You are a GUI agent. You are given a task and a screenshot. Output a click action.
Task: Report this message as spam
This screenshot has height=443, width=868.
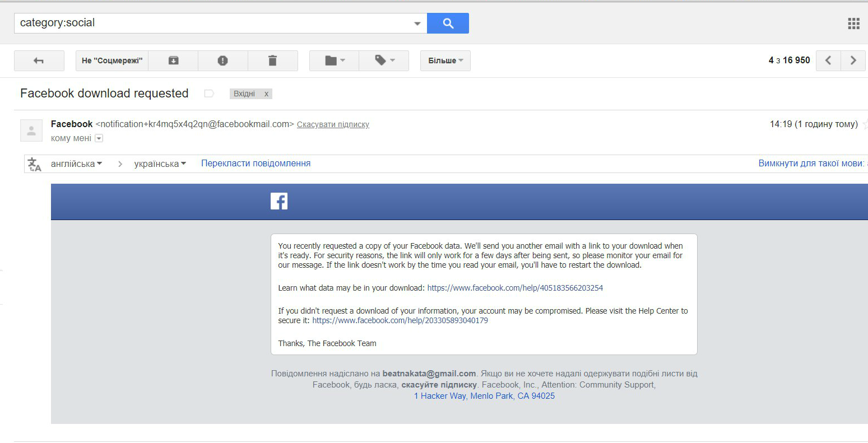(222, 60)
